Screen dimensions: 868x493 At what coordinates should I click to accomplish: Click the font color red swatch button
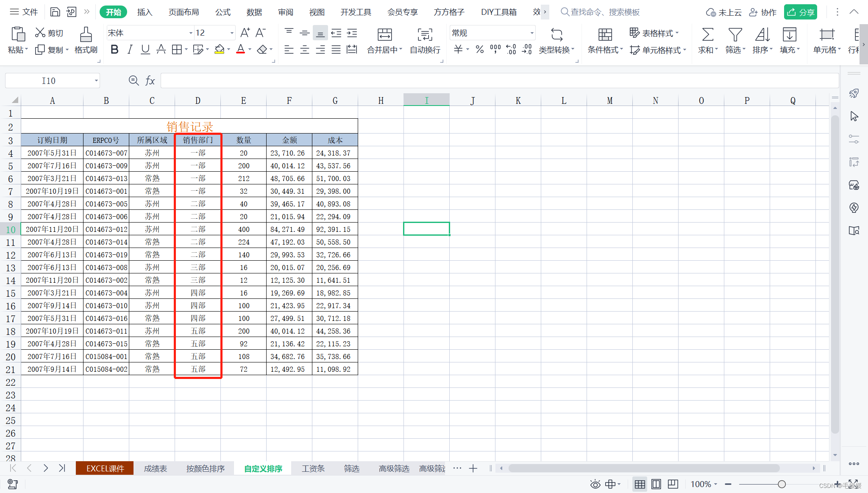click(x=240, y=50)
